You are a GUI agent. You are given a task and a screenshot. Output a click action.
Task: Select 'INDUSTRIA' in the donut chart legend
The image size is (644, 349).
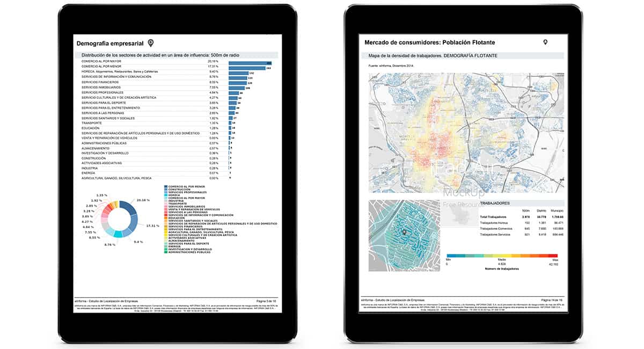click(x=177, y=201)
